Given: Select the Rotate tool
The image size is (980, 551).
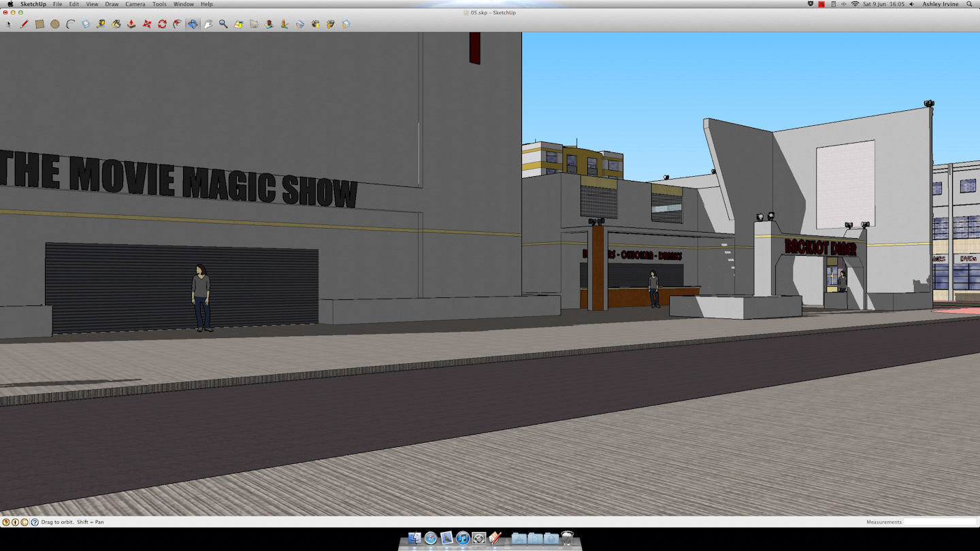Looking at the screenshot, I should pyautogui.click(x=162, y=24).
